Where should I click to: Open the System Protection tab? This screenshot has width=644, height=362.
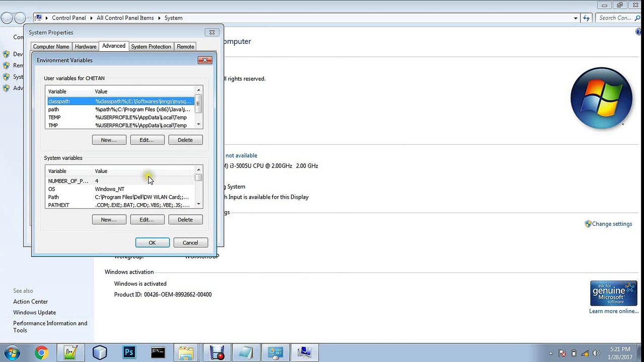pyautogui.click(x=151, y=47)
